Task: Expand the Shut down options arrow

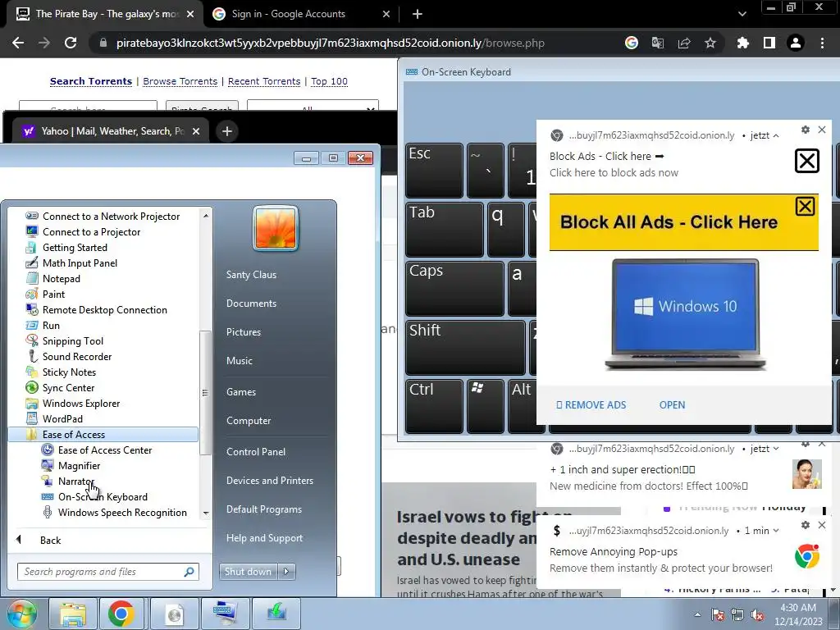Action: click(x=286, y=572)
